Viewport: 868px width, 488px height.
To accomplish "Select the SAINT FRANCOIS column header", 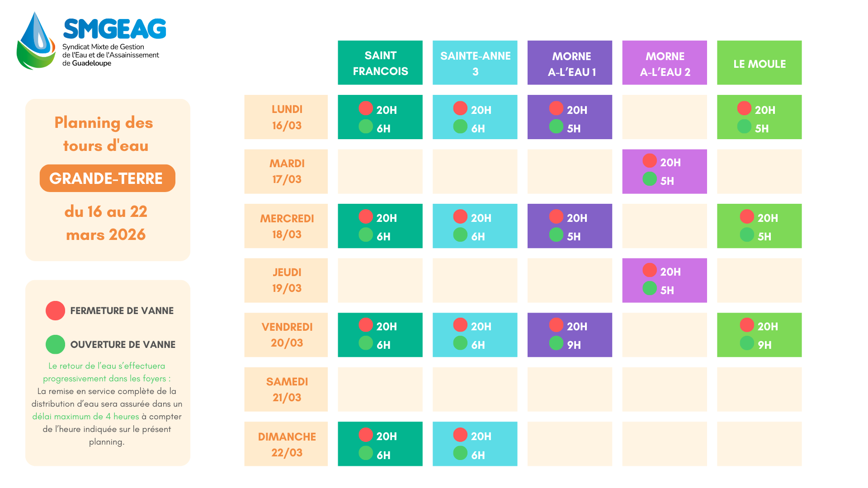I will (380, 63).
